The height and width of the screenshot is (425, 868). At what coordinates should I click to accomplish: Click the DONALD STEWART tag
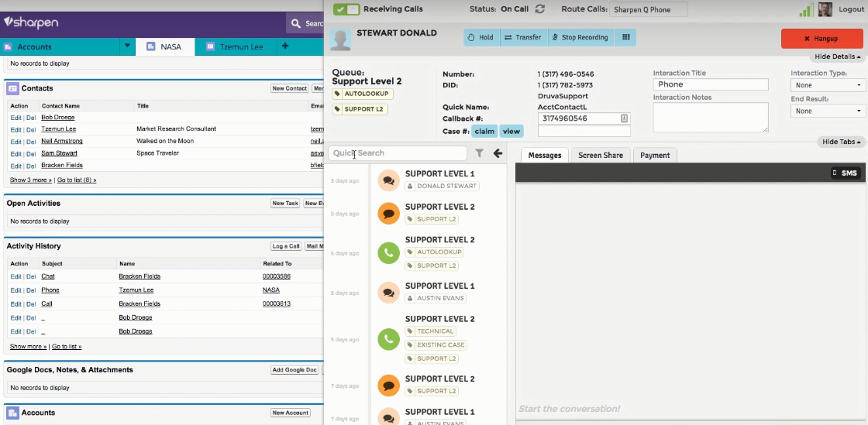(443, 187)
